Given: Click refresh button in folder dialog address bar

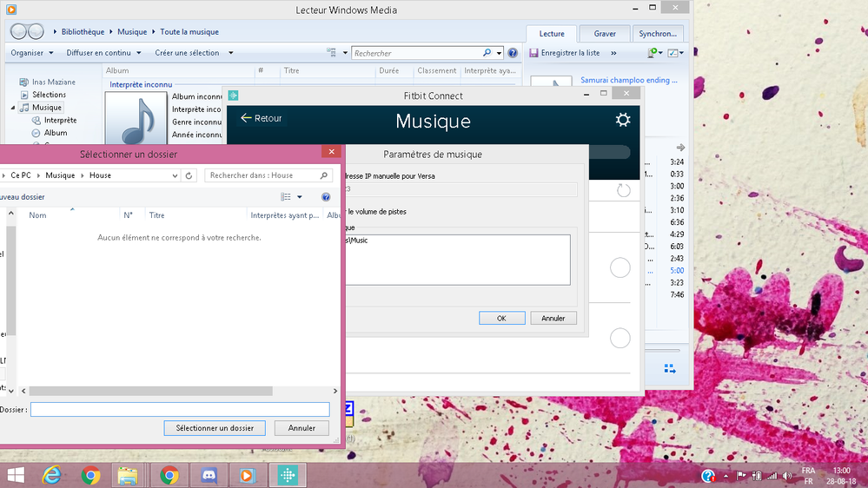Looking at the screenshot, I should click(x=189, y=175).
